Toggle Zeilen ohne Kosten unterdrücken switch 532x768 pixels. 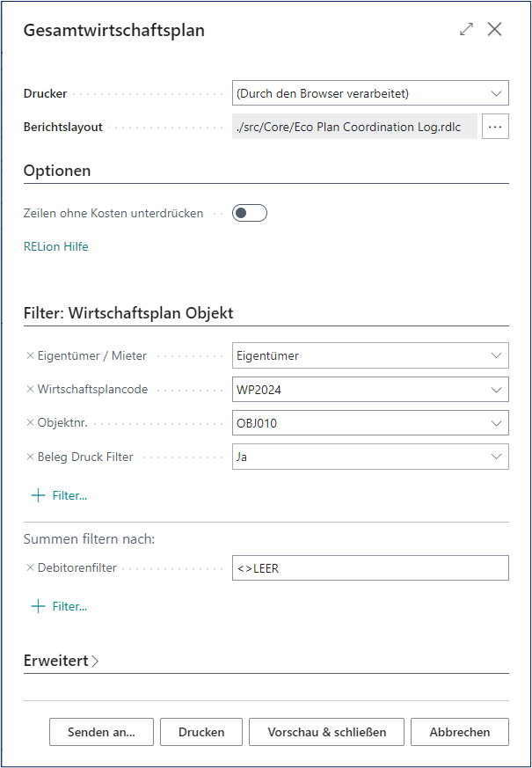(249, 213)
